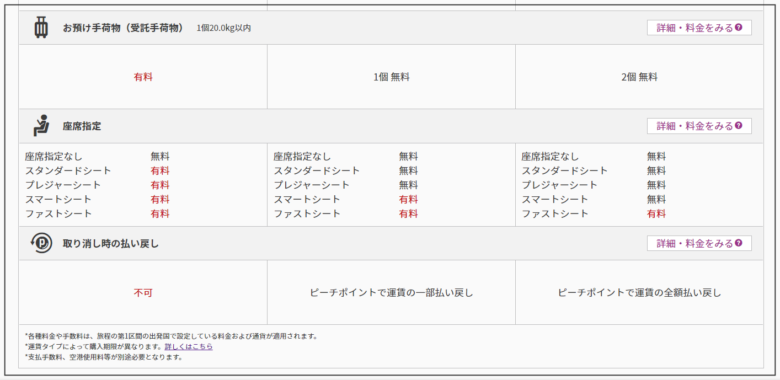
Task: Click the red 有料 beside スタンダードシート
Action: coord(160,171)
